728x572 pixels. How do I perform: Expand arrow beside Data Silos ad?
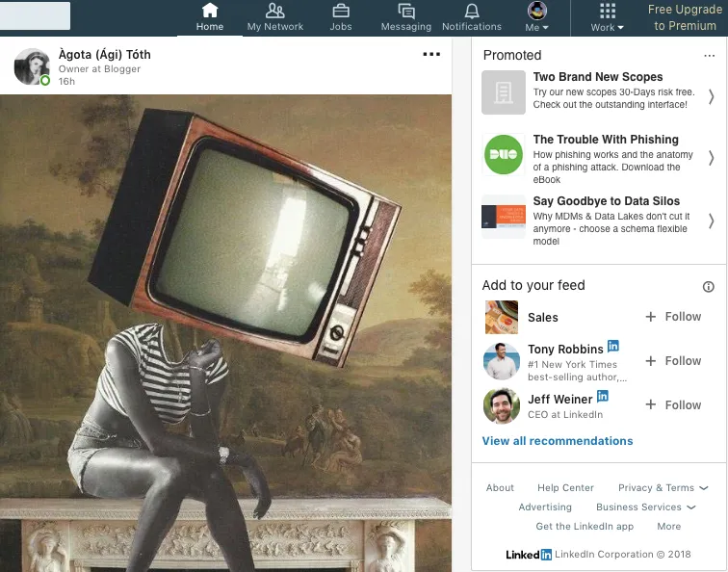click(712, 221)
